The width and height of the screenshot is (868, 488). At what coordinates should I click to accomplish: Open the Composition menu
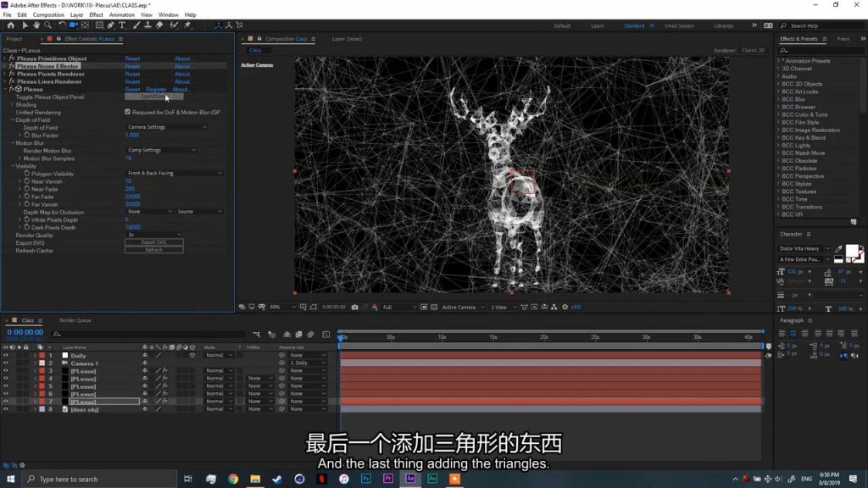coord(48,15)
